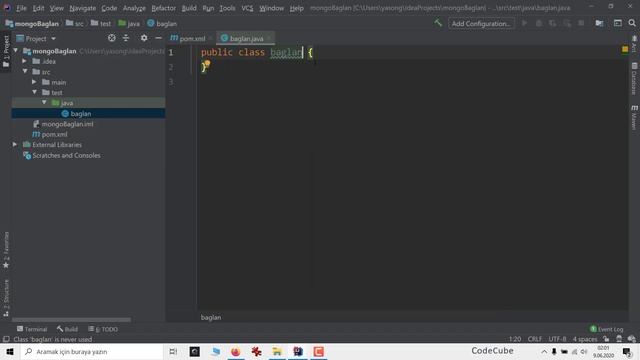640x360 pixels.
Task: Open the Navigate menu
Action: point(82,8)
